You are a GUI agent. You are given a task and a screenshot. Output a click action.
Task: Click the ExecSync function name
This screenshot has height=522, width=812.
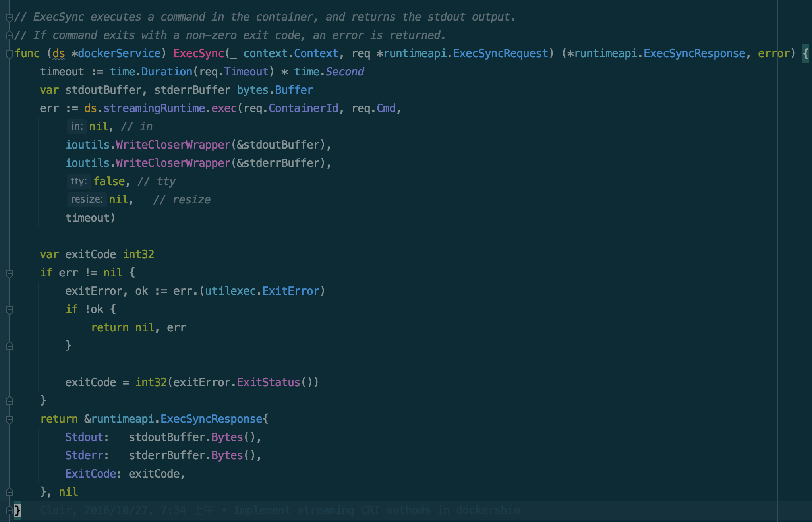pos(199,54)
